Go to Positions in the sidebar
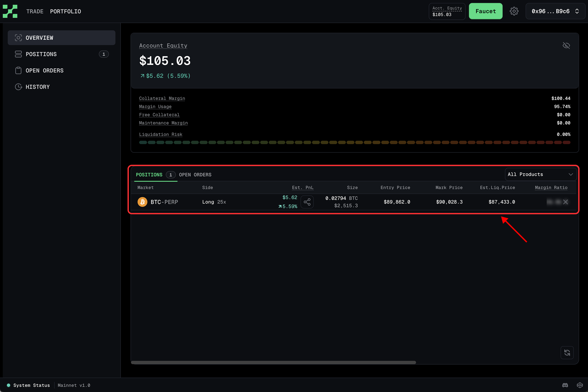Screen dimensions: 588x392 pos(41,54)
